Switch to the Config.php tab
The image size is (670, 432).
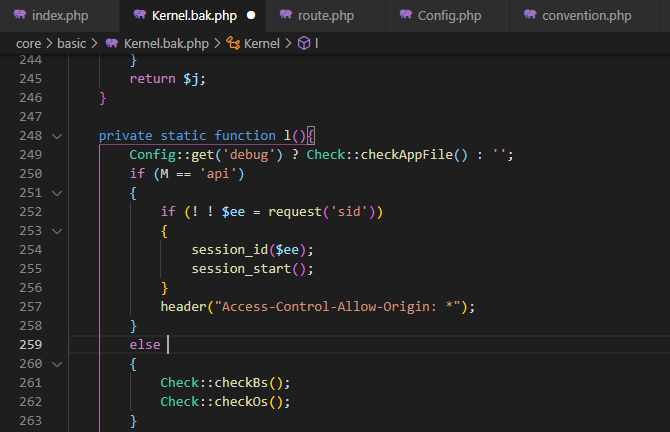(447, 16)
